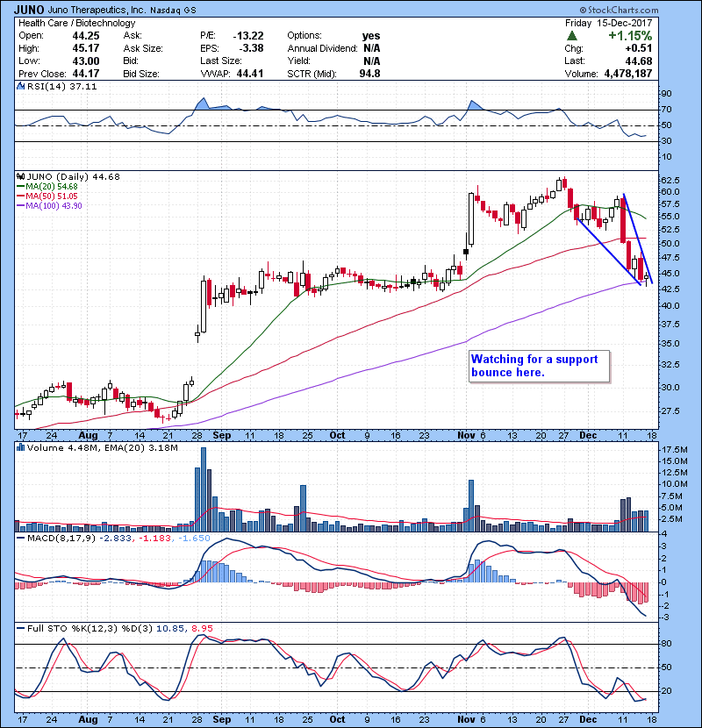Image resolution: width=702 pixels, height=728 pixels.
Task: Click the date Friday 15-Dec-2017
Action: tap(609, 23)
